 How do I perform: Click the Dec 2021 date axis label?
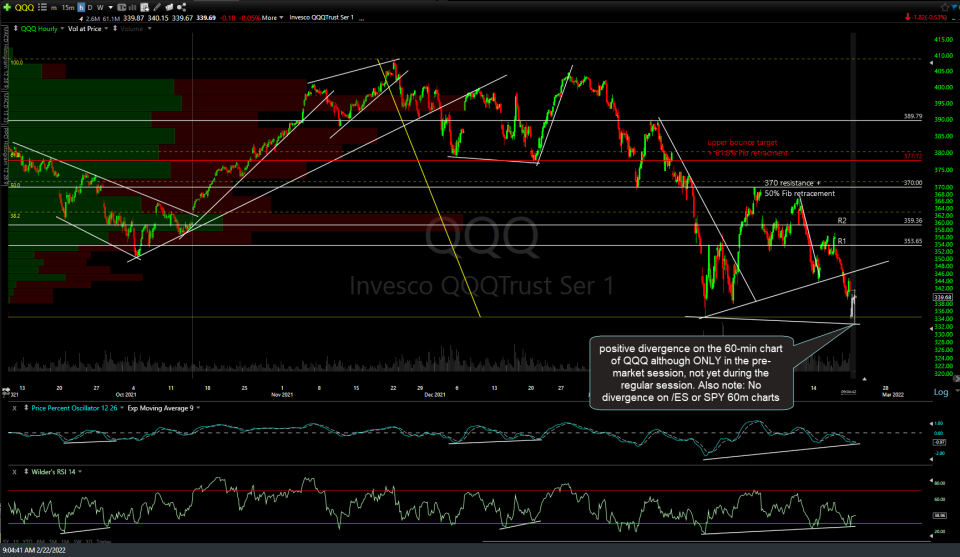pos(435,395)
